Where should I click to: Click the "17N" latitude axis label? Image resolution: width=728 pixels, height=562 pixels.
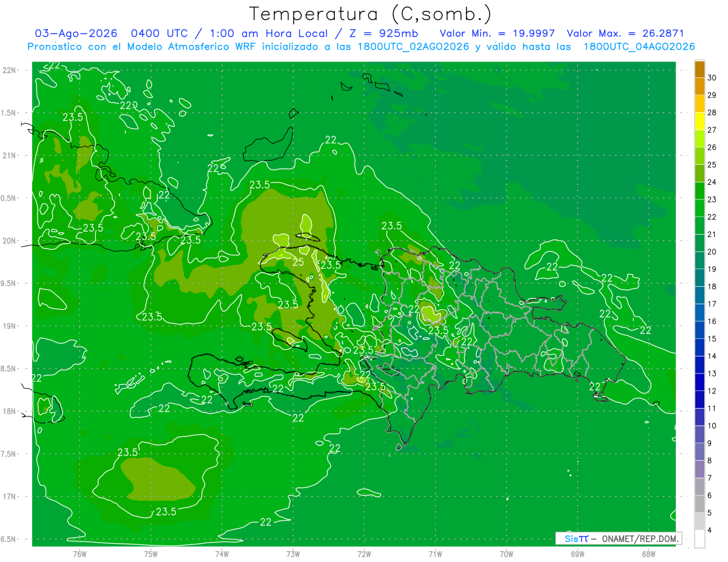(9, 497)
